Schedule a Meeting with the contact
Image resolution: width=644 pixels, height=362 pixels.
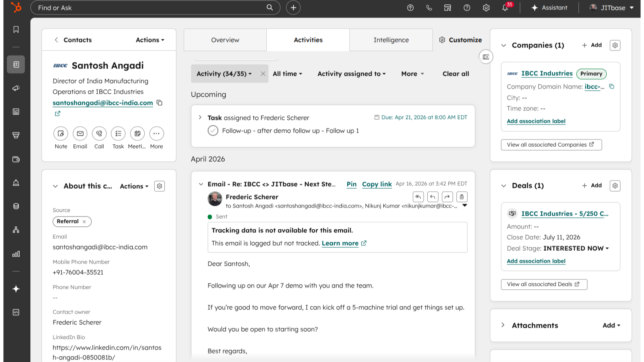pos(137,134)
